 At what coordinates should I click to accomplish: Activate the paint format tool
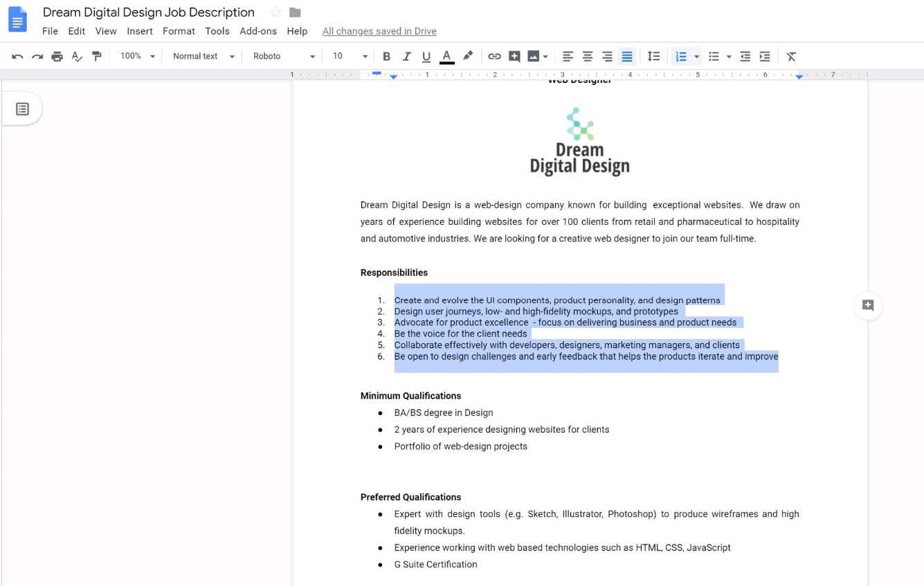click(x=96, y=56)
